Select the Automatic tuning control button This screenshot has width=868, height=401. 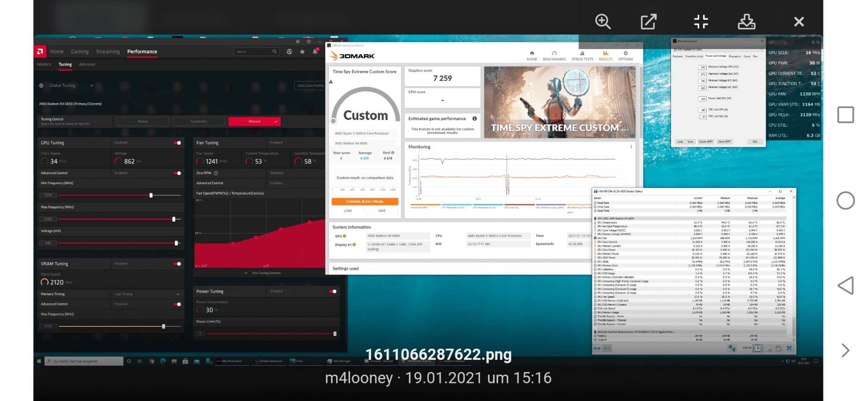pyautogui.click(x=199, y=122)
